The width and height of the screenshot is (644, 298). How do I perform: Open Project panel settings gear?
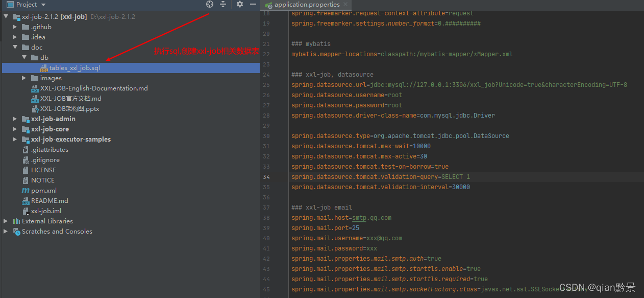(x=240, y=4)
